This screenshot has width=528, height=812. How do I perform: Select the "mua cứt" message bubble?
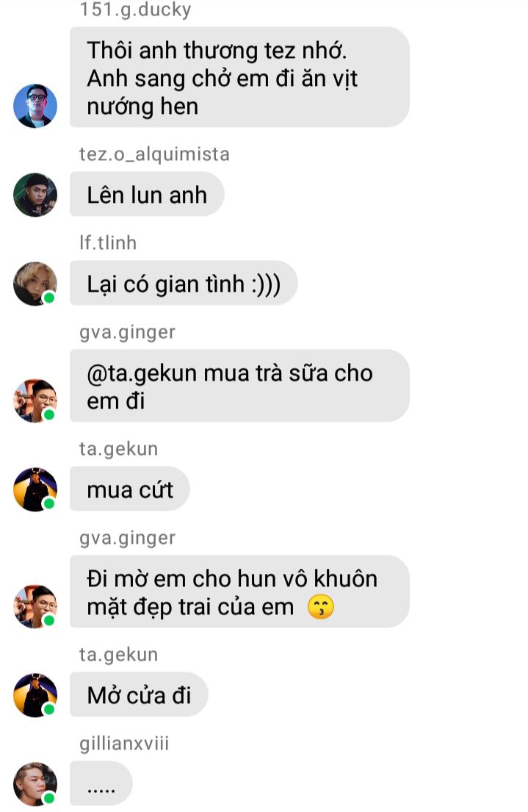(x=130, y=489)
